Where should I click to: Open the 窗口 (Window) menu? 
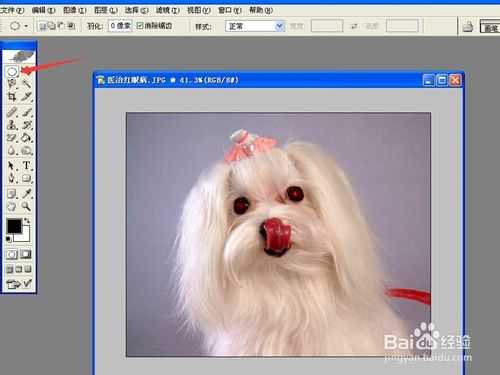(230, 10)
